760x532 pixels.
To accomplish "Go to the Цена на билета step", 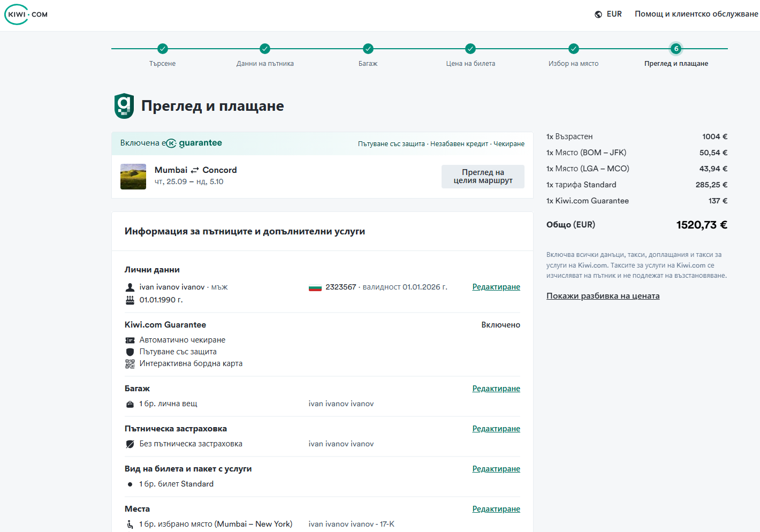I will [470, 64].
